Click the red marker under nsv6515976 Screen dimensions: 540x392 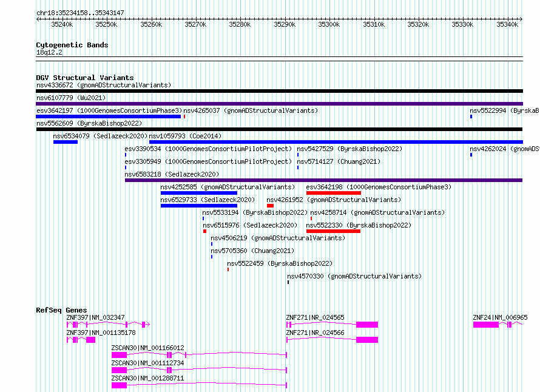coord(205,231)
